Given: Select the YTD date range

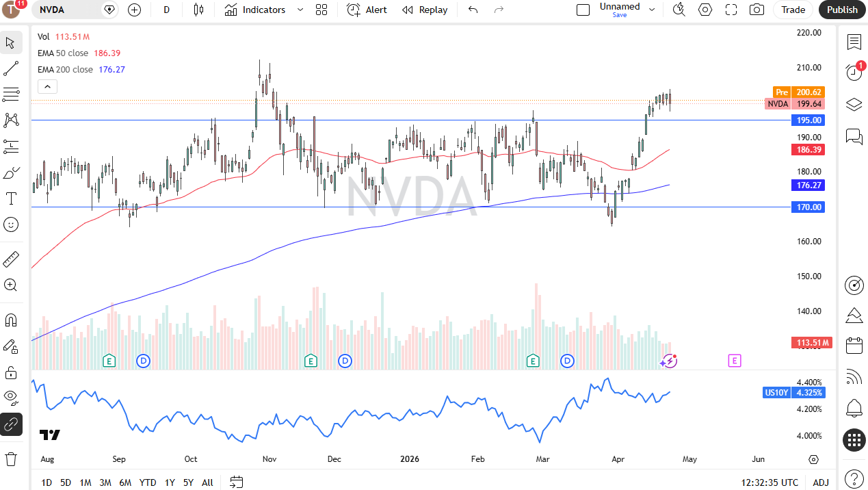Looking at the screenshot, I should [x=148, y=482].
